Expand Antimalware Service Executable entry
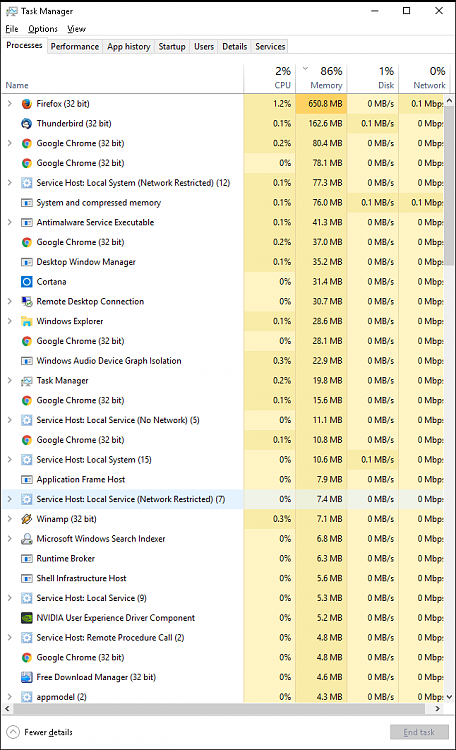Screen dimensions: 456x750 coord(10,222)
